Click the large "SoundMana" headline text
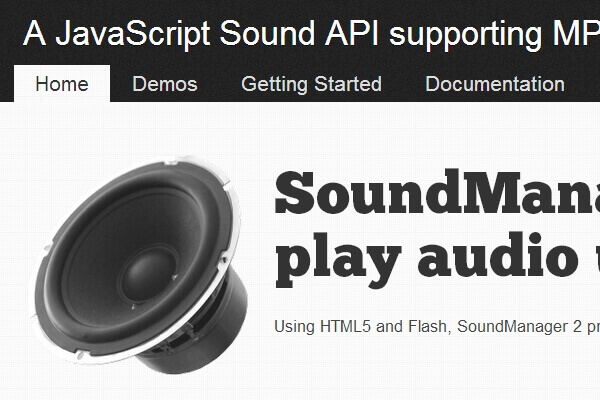The height and width of the screenshot is (400, 600). point(437,193)
